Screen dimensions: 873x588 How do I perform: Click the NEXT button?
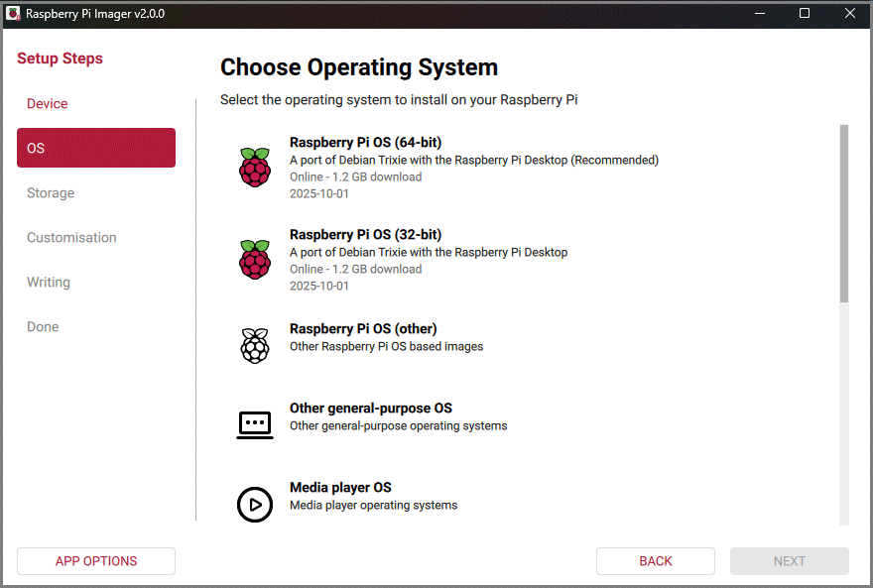point(789,560)
